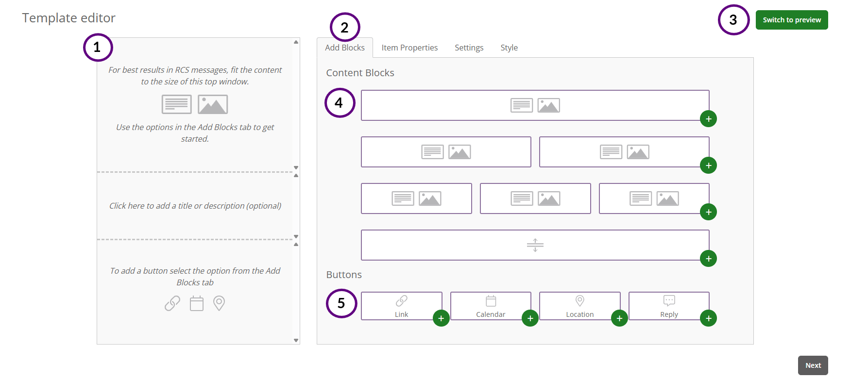
Task: Click Switch to preview button
Action: coord(791,20)
